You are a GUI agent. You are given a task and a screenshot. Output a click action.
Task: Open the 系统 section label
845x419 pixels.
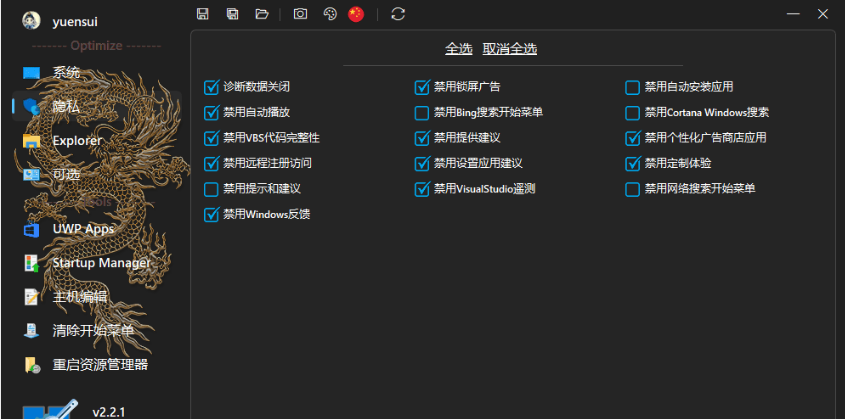coord(66,73)
